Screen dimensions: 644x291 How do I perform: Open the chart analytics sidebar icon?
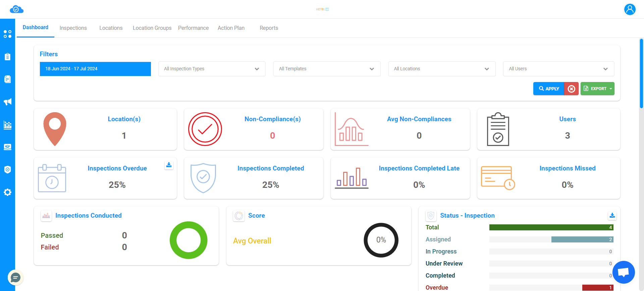pos(7,125)
